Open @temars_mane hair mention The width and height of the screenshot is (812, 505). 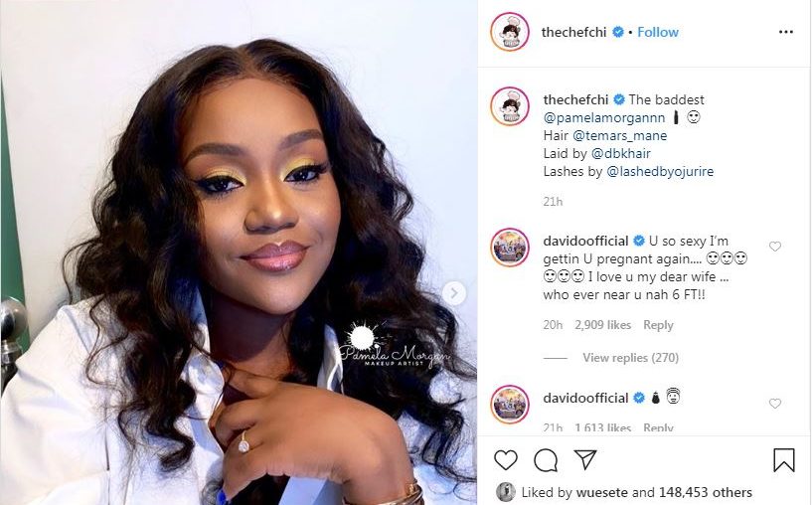[x=619, y=136]
